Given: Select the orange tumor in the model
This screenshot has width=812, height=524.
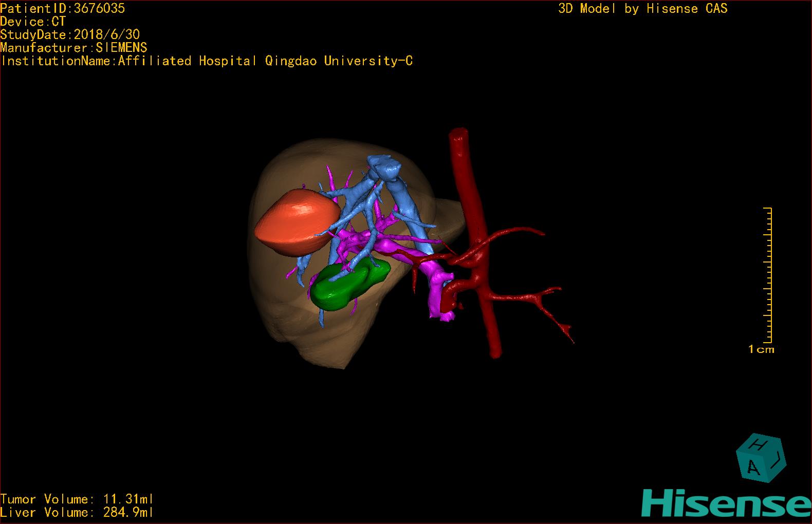Looking at the screenshot, I should click(296, 222).
